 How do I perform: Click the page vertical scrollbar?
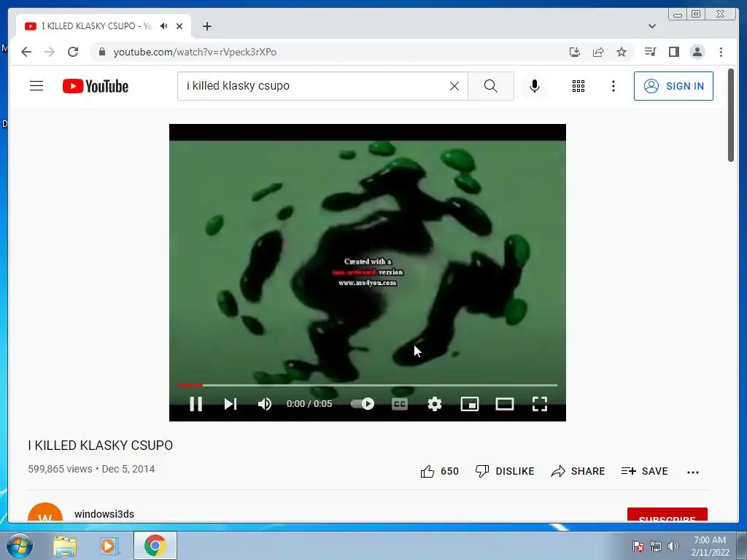pos(731,115)
